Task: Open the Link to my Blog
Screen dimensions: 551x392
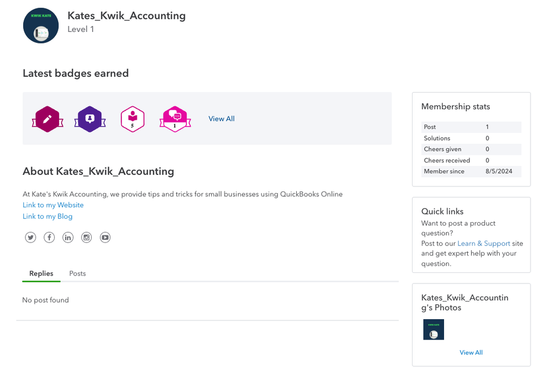Action: [47, 216]
